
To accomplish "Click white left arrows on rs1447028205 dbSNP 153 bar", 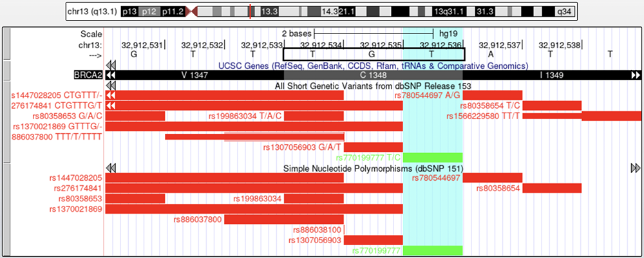I will [x=111, y=95].
